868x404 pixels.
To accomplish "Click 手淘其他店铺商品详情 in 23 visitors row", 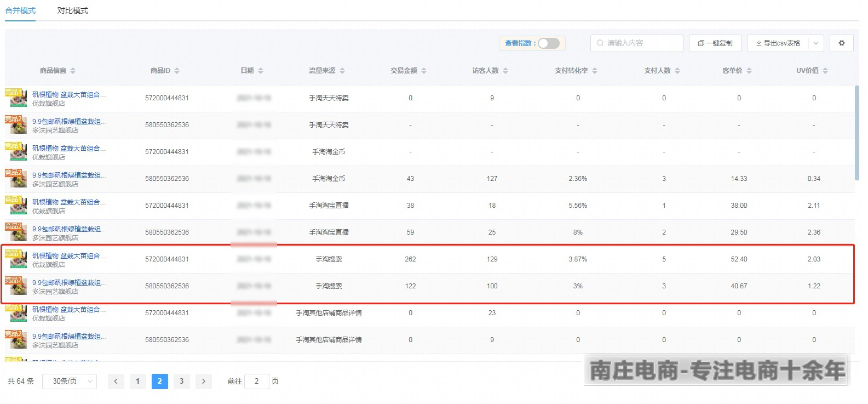I will [329, 313].
